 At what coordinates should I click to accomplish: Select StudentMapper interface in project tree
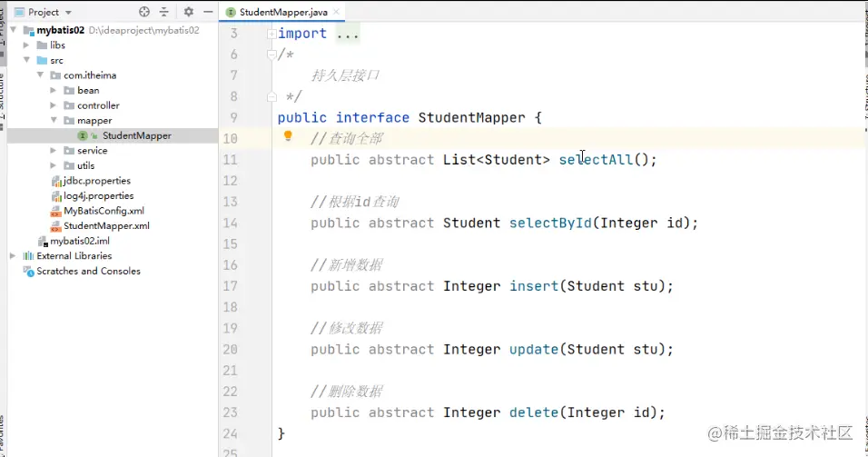pyautogui.click(x=137, y=135)
